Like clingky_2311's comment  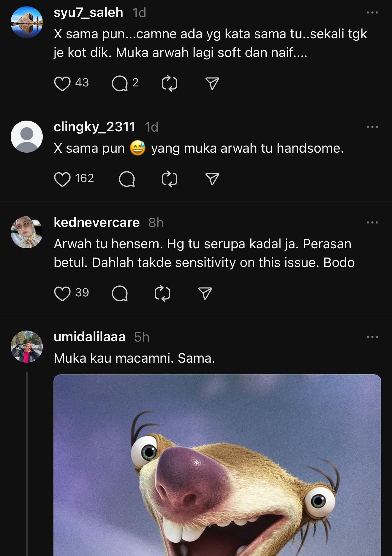point(62,179)
